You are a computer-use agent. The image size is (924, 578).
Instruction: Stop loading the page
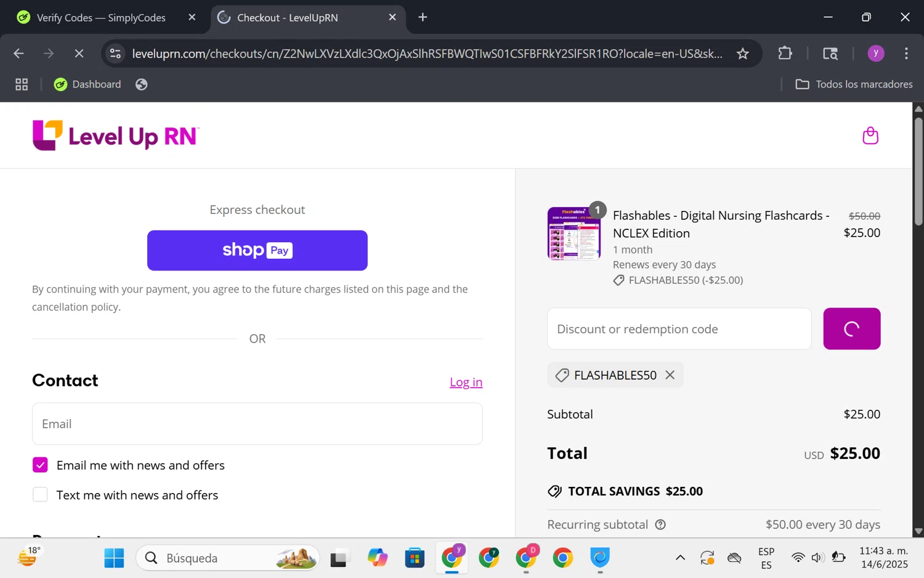[79, 54]
